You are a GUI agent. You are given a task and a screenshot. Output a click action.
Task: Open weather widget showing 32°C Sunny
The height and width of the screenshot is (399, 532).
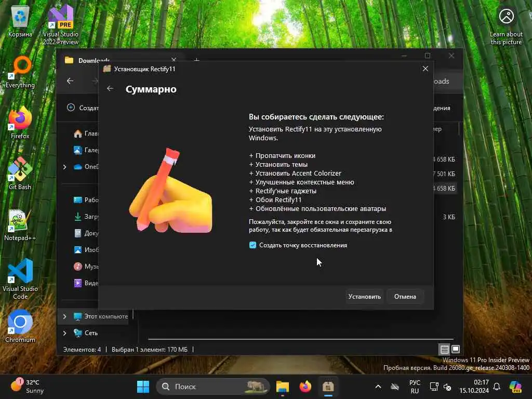(x=27, y=387)
